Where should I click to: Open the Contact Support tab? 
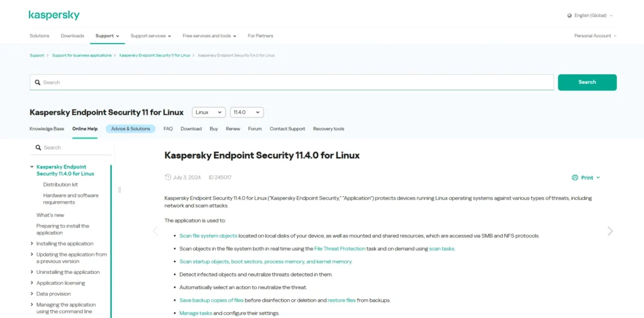point(287,129)
